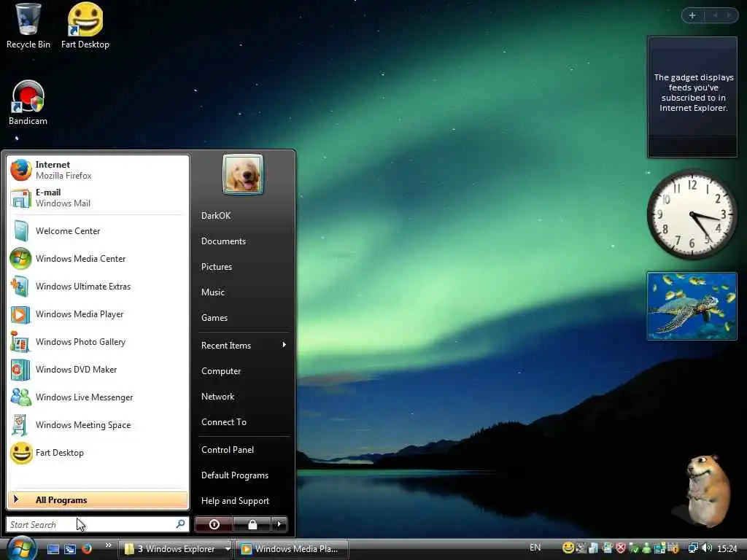Click smiley face icon in system tray
747x560 pixels.
[568, 548]
